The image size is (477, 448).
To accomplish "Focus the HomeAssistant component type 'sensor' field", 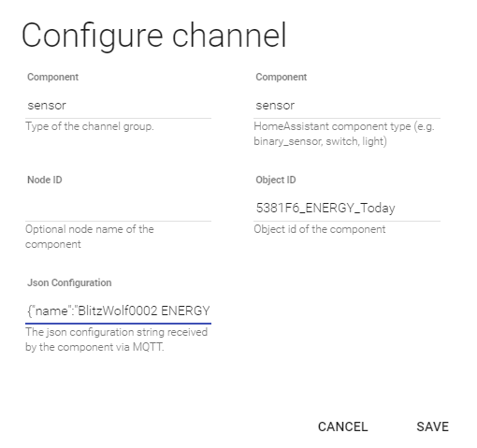I will click(347, 106).
